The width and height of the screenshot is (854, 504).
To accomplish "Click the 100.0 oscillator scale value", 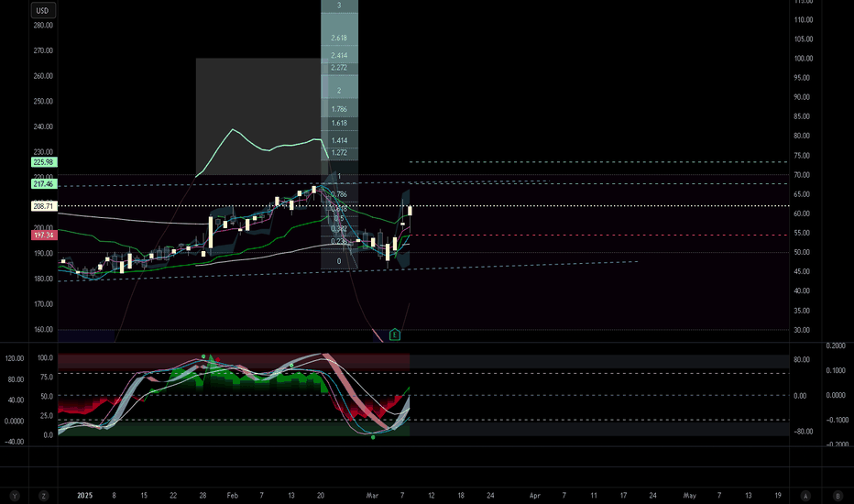I will point(45,358).
